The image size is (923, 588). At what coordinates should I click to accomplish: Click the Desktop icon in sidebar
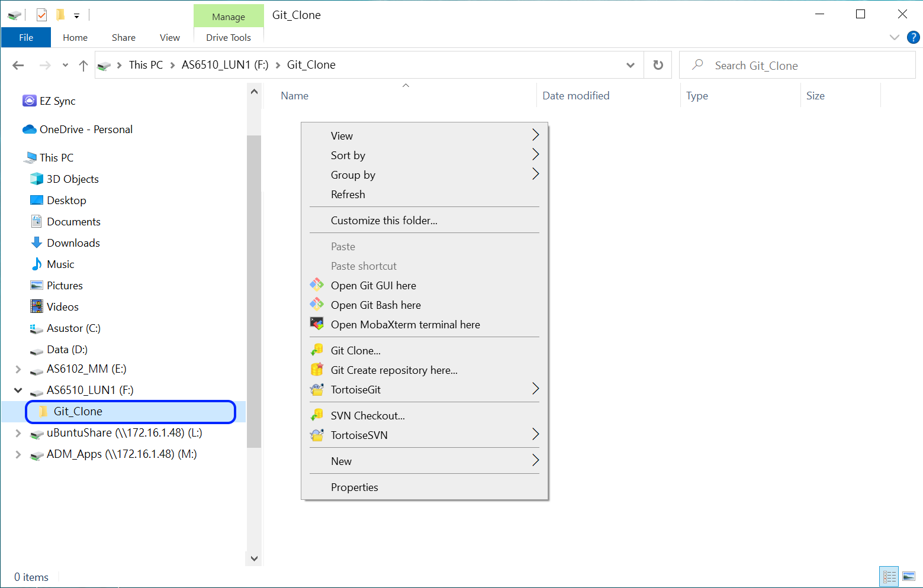[x=37, y=200]
